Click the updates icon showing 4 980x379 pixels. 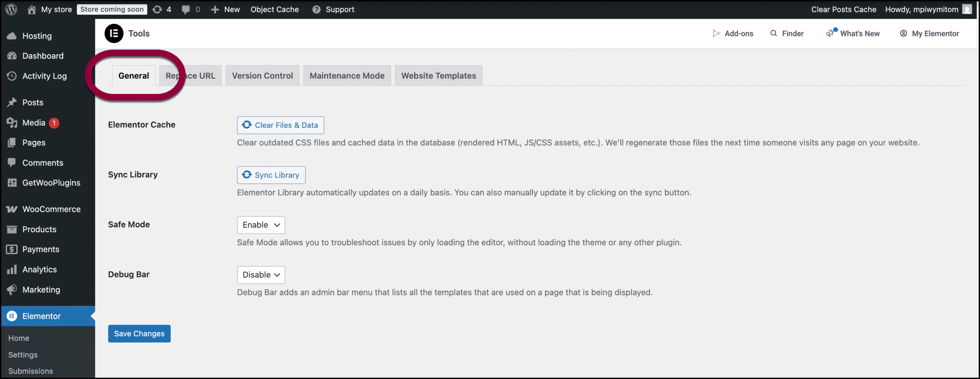tap(157, 9)
